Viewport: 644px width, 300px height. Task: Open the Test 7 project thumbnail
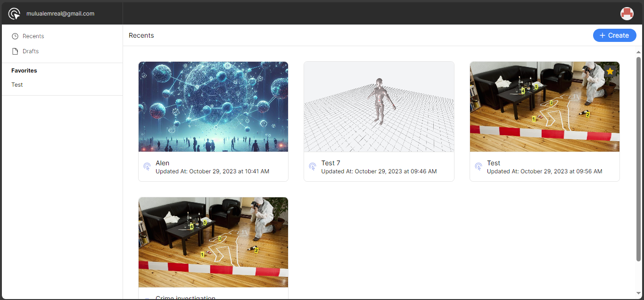coord(379,106)
